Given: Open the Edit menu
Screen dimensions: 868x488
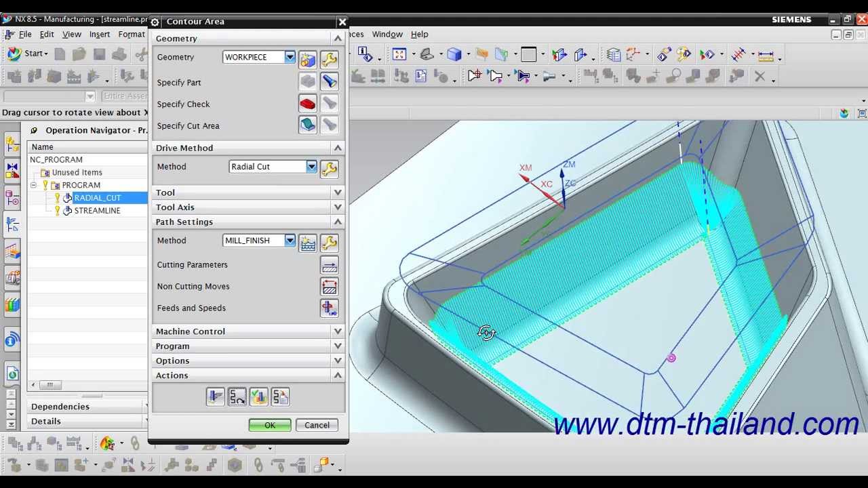Looking at the screenshot, I should coord(47,34).
